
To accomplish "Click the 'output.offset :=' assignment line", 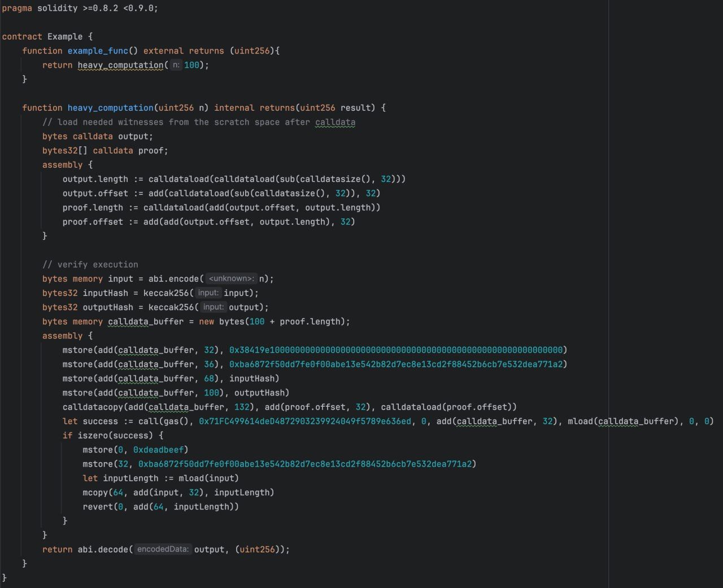I will point(221,193).
